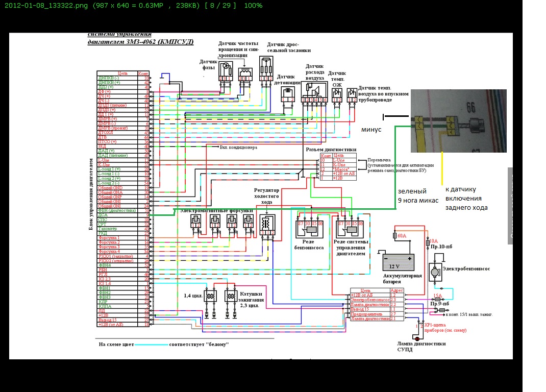The height and width of the screenshot is (392, 546).
Task: Click the ФВН (диагностика) row
Action: tap(123, 210)
